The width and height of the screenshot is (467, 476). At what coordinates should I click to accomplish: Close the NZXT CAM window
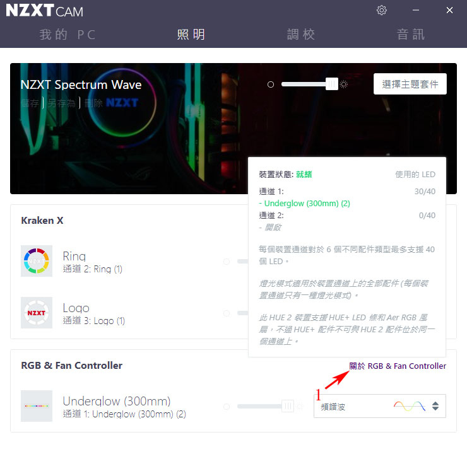pos(449,10)
